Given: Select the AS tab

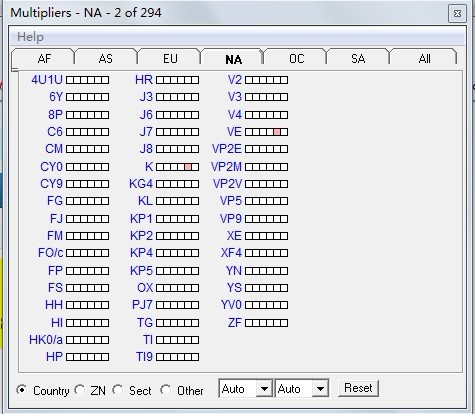Looking at the screenshot, I should (106, 59).
